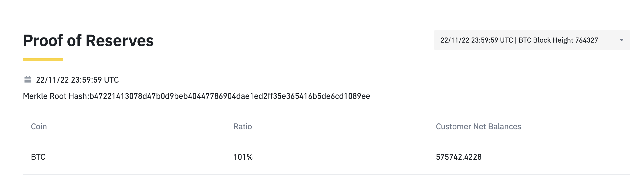Click the dropdown caret arrow icon
The image size is (644, 185).
621,40
